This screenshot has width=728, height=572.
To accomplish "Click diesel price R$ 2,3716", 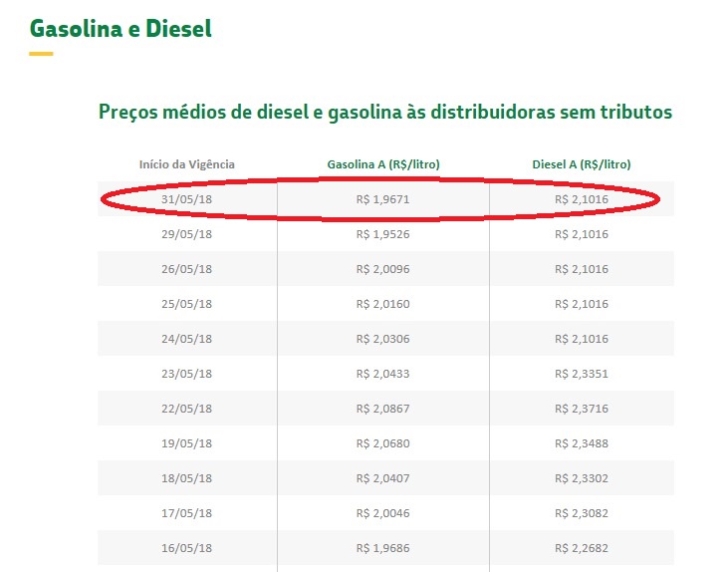I will (x=582, y=409).
